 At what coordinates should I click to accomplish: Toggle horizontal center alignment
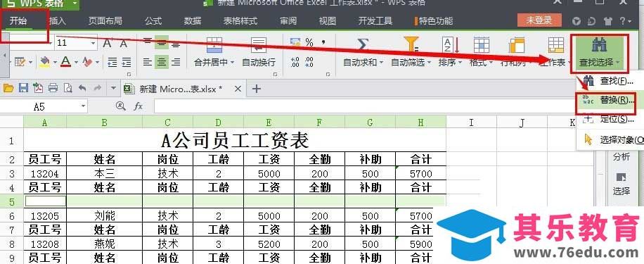point(162,62)
